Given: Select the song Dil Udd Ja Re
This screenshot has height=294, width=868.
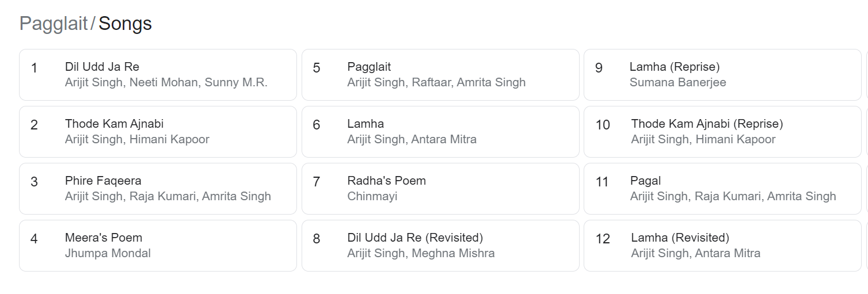Looking at the screenshot, I should pyautogui.click(x=158, y=75).
